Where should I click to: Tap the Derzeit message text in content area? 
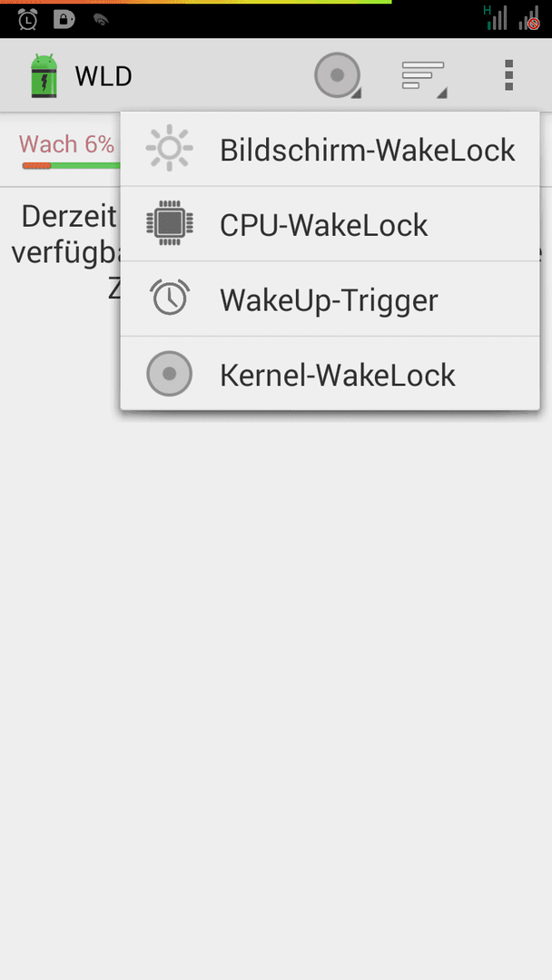69,217
